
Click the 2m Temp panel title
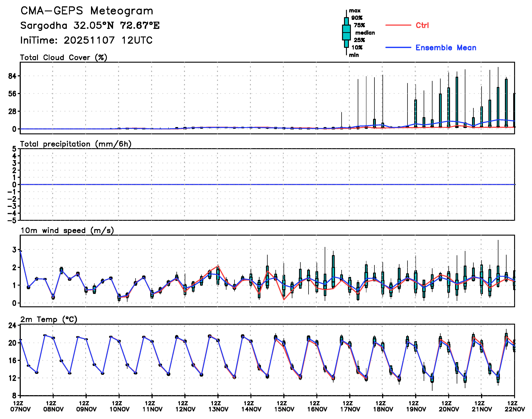[x=49, y=319]
